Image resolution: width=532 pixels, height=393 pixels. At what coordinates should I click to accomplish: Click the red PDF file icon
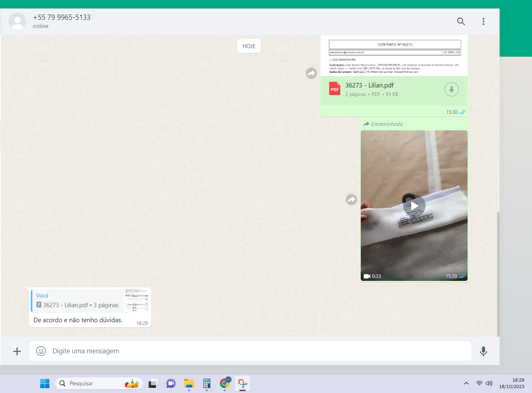[x=335, y=89]
